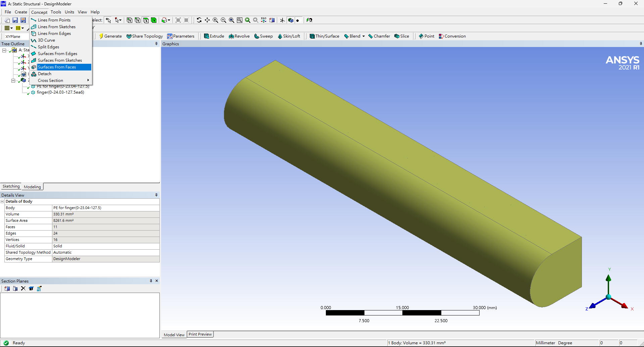Click the Rotate view icon
Viewport: 644px width, 347px height.
(x=199, y=20)
